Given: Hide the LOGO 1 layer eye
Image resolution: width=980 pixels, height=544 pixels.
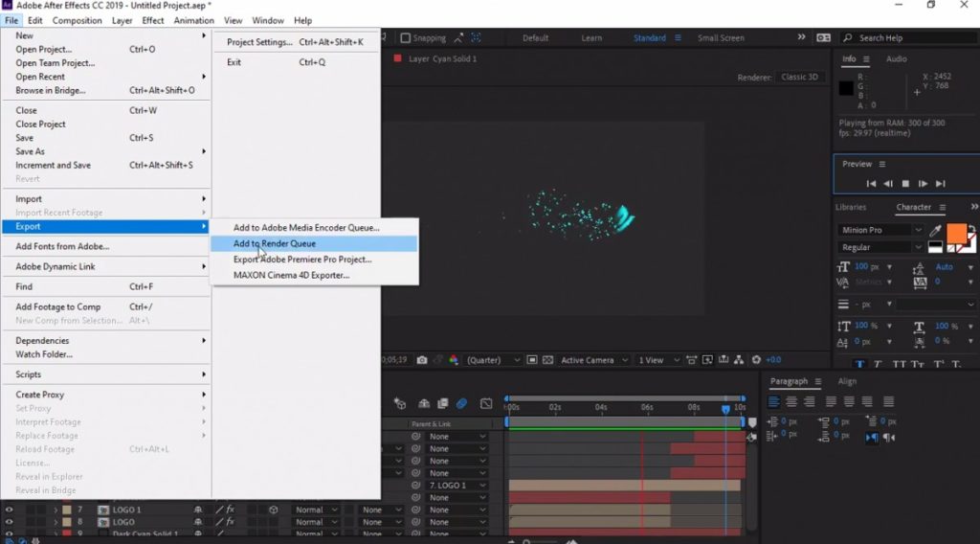Looking at the screenshot, I should 9,510.
